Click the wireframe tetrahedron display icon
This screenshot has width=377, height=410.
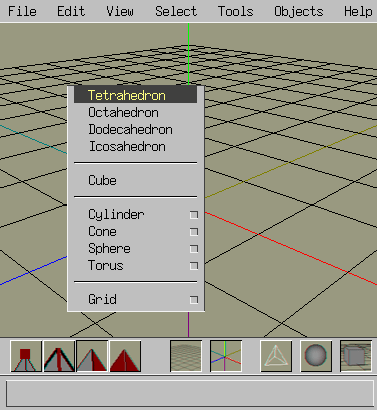276,356
